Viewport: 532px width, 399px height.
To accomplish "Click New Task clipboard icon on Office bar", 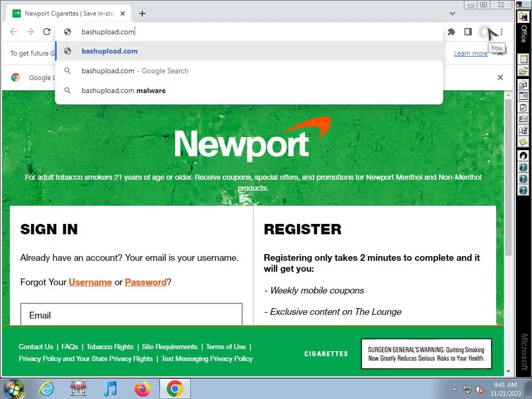I will [x=524, y=108].
